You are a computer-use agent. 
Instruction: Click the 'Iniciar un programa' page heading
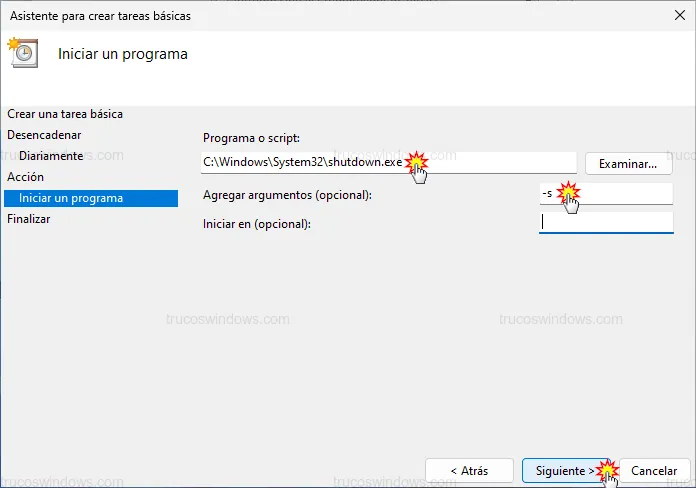(x=123, y=53)
